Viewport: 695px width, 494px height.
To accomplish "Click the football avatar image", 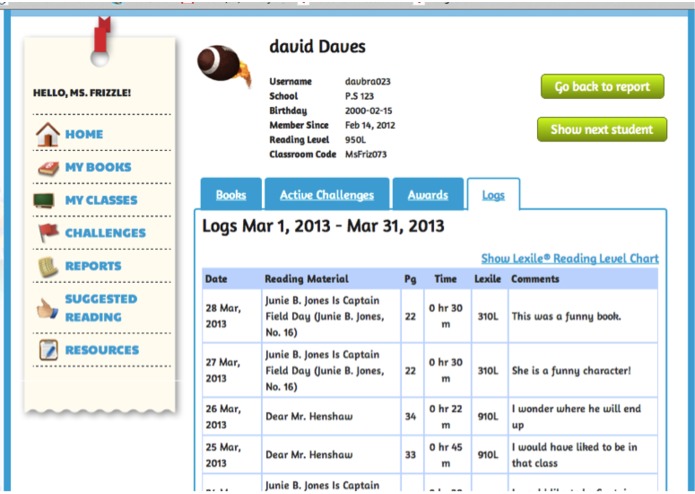I will pos(223,65).
